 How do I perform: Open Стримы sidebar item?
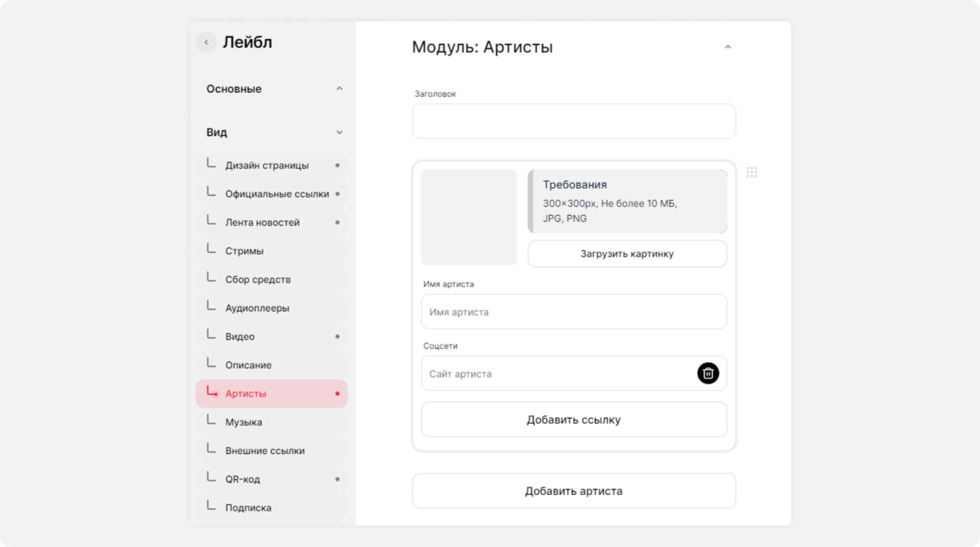(244, 251)
